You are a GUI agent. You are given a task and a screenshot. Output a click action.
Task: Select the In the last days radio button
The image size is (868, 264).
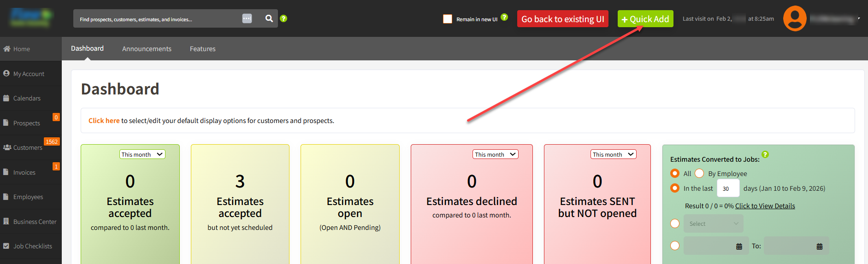[675, 188]
